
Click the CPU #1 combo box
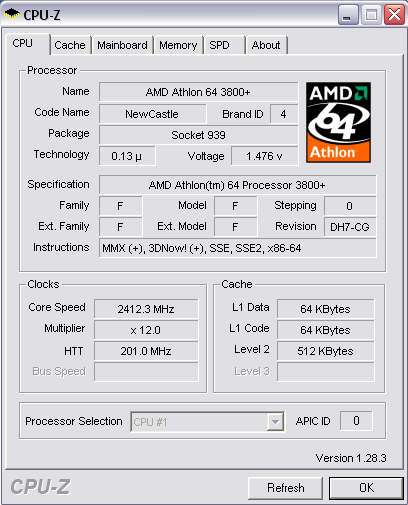tap(207, 422)
